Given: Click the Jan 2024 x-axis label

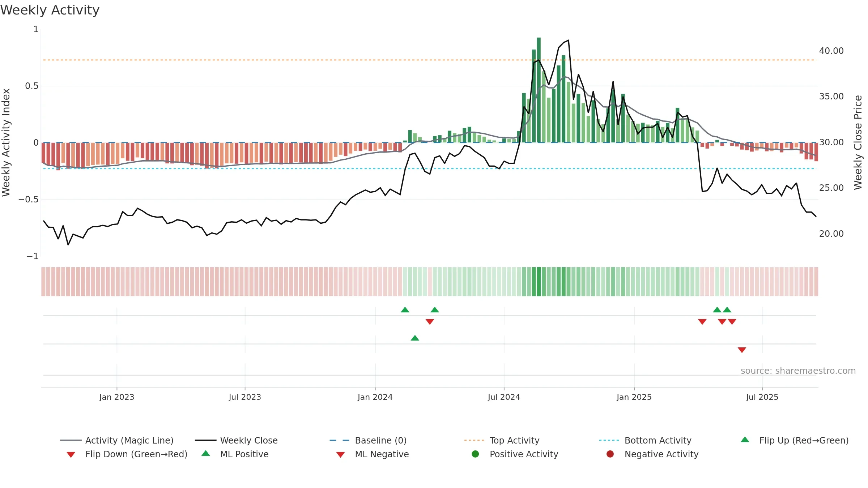Looking at the screenshot, I should point(375,397).
